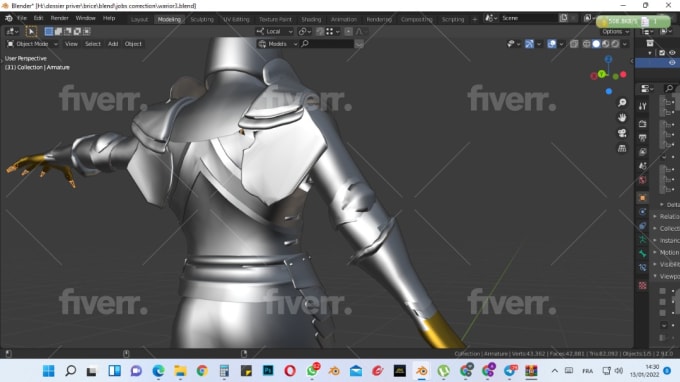This screenshot has width=680, height=382.
Task: Toggle the camera view gizmo
Action: coord(622,133)
